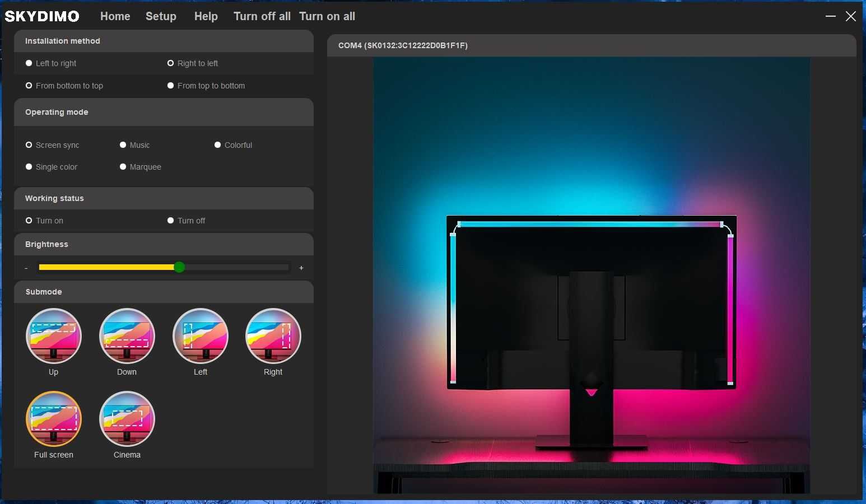Set working status to Turn on
This screenshot has height=504, width=866.
(44, 221)
